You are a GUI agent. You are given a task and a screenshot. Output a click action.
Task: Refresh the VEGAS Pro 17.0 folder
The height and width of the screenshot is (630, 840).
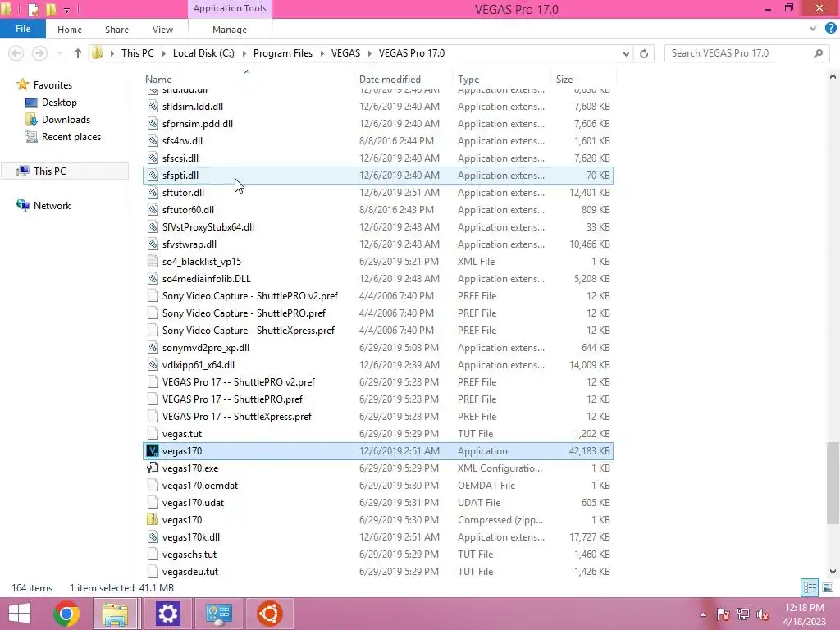644,53
